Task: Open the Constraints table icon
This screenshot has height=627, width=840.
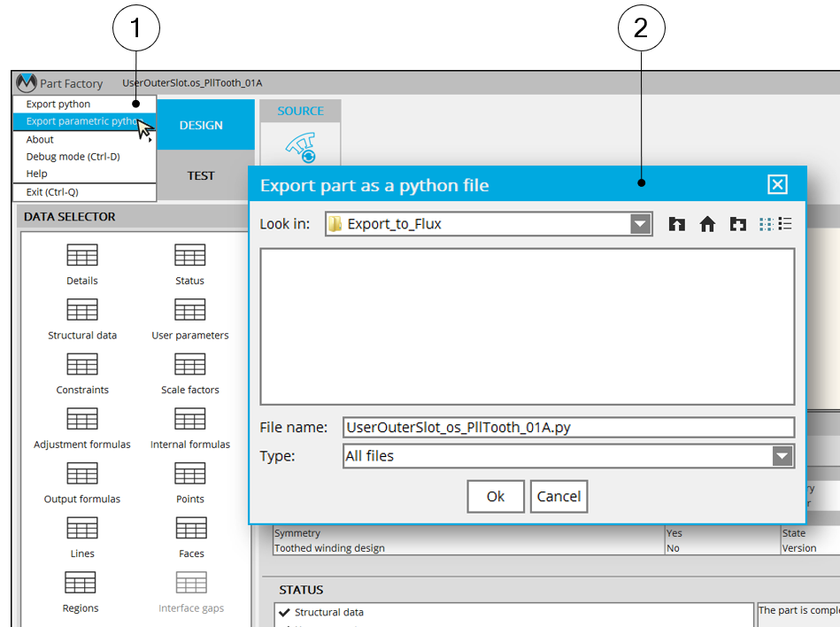Action: [x=82, y=365]
